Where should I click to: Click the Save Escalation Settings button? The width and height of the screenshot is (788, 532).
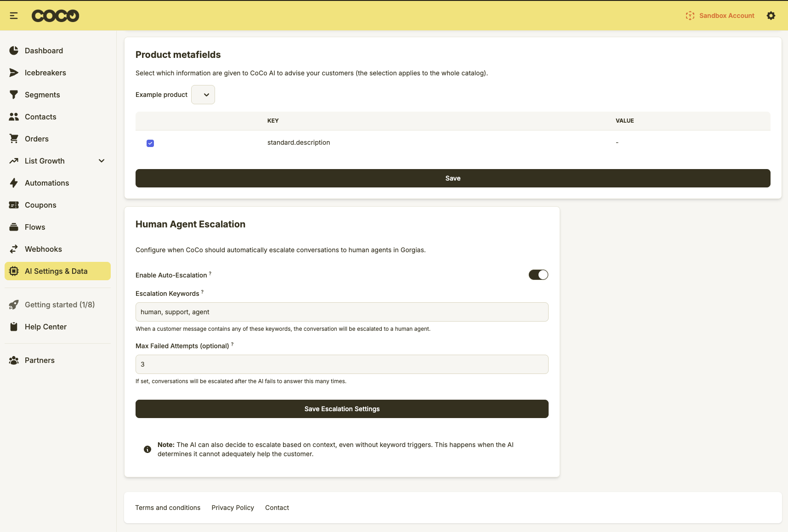(342, 409)
